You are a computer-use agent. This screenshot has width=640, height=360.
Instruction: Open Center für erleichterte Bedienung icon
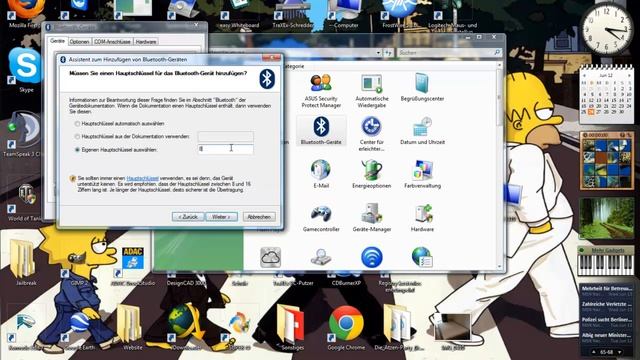coord(371,134)
